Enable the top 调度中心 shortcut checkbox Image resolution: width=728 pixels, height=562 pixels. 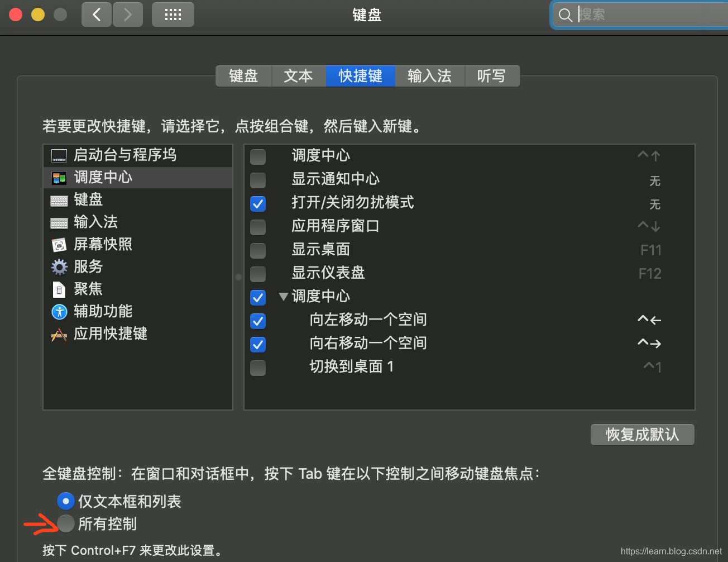258,157
